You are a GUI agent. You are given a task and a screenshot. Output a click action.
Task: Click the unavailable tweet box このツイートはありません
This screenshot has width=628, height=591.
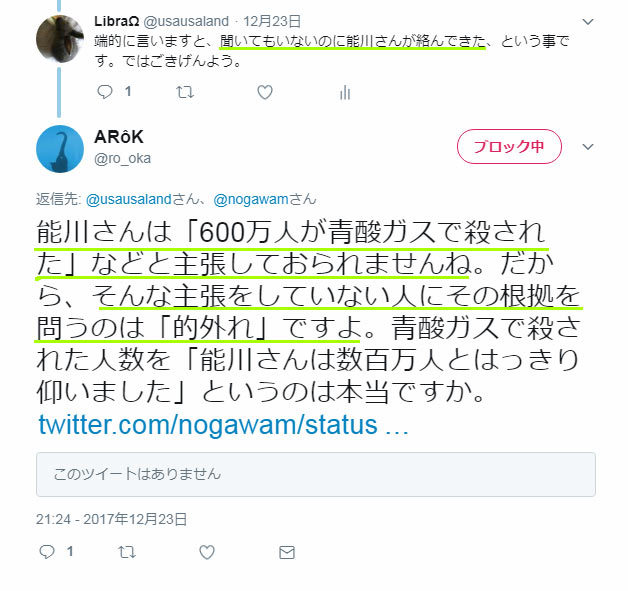pos(316,474)
